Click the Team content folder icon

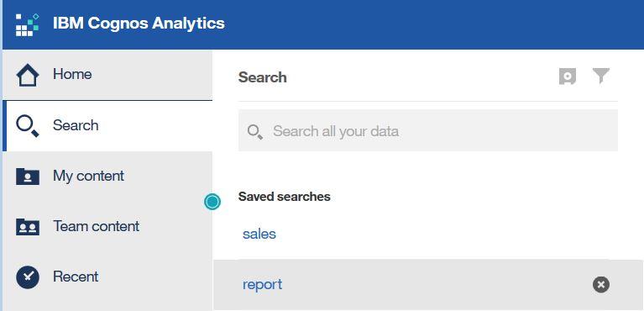[x=28, y=227]
